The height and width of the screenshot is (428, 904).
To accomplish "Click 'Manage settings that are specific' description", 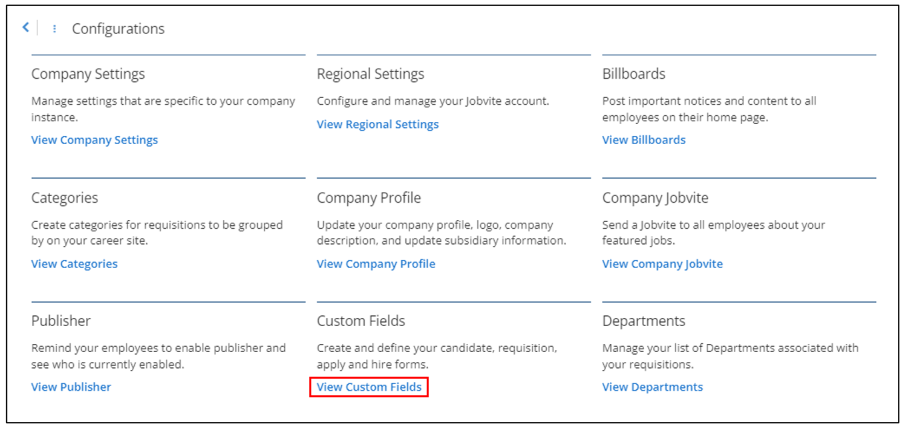I will point(163,109).
